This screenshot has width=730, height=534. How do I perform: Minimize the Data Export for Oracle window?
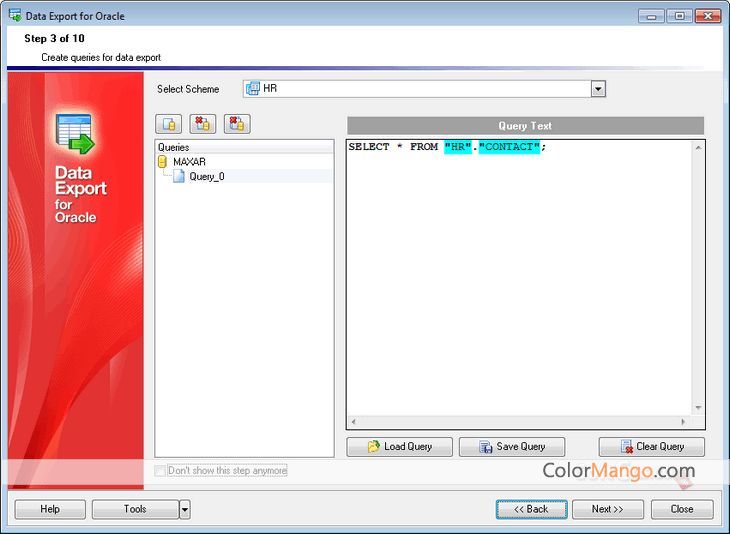click(x=651, y=16)
